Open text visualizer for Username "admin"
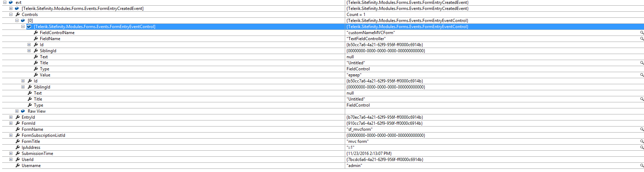Screen dimensions: 644x172 coord(642,166)
